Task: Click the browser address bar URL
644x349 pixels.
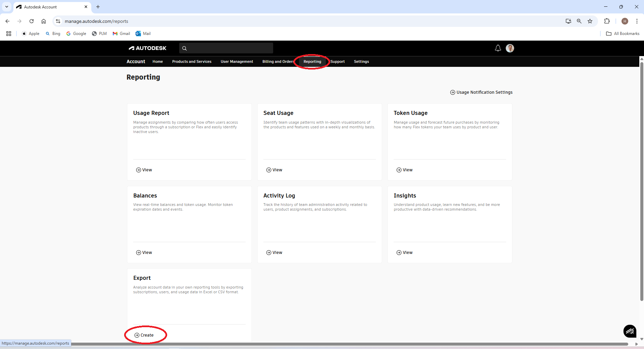Action: click(96, 21)
